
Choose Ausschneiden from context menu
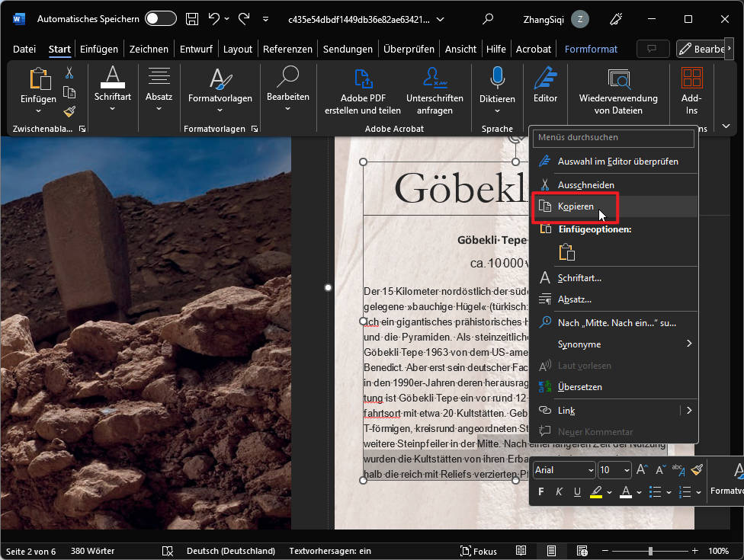point(614,185)
